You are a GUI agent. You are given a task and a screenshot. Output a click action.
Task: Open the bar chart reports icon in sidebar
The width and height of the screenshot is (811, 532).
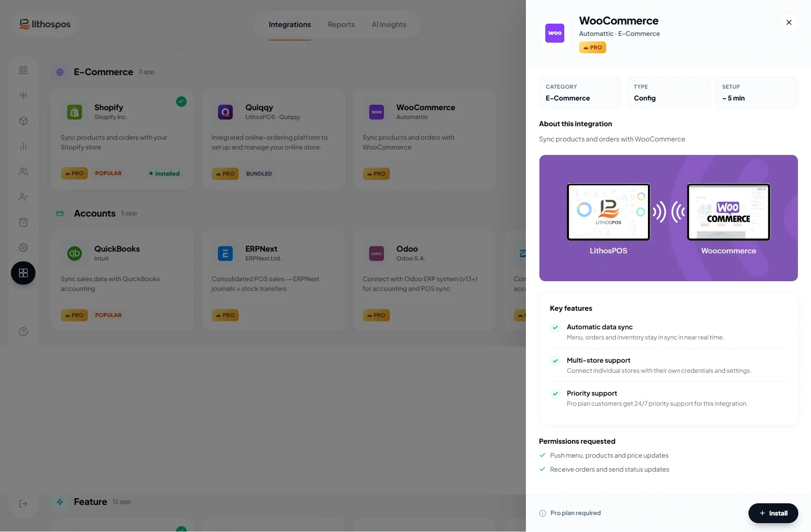pyautogui.click(x=23, y=146)
